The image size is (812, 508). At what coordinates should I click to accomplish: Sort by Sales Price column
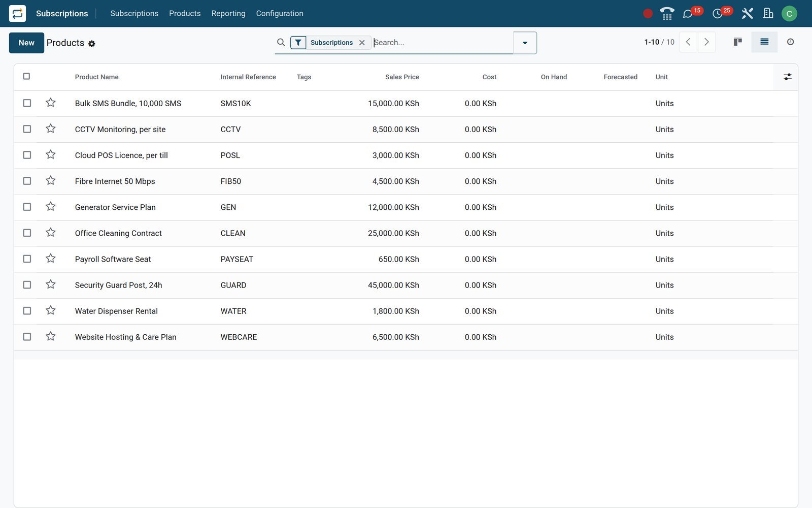402,77
